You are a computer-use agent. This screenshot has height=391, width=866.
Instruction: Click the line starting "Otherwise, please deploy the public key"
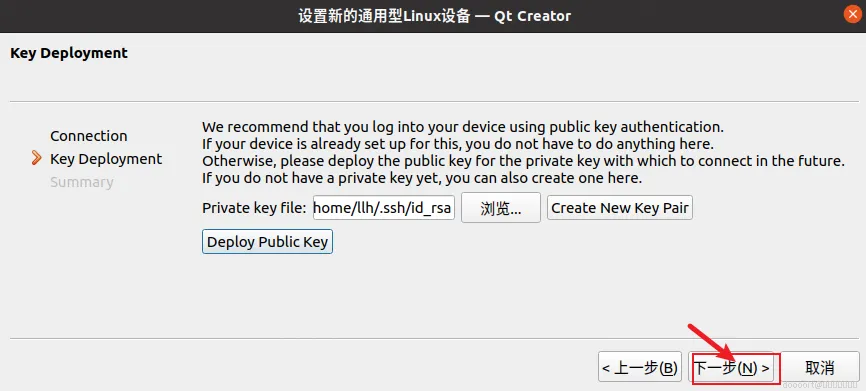click(524, 161)
